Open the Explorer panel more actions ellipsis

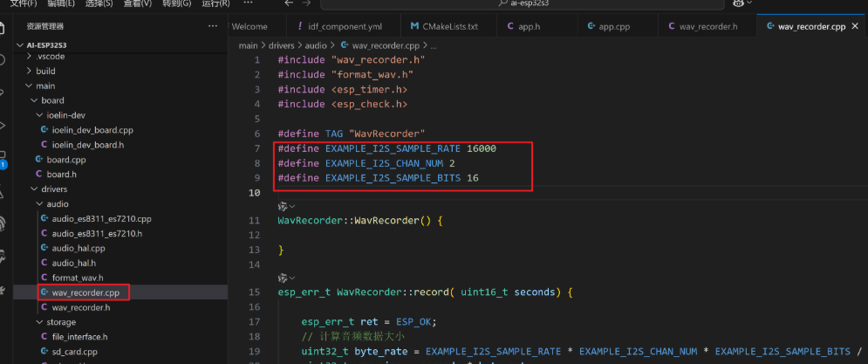[213, 26]
